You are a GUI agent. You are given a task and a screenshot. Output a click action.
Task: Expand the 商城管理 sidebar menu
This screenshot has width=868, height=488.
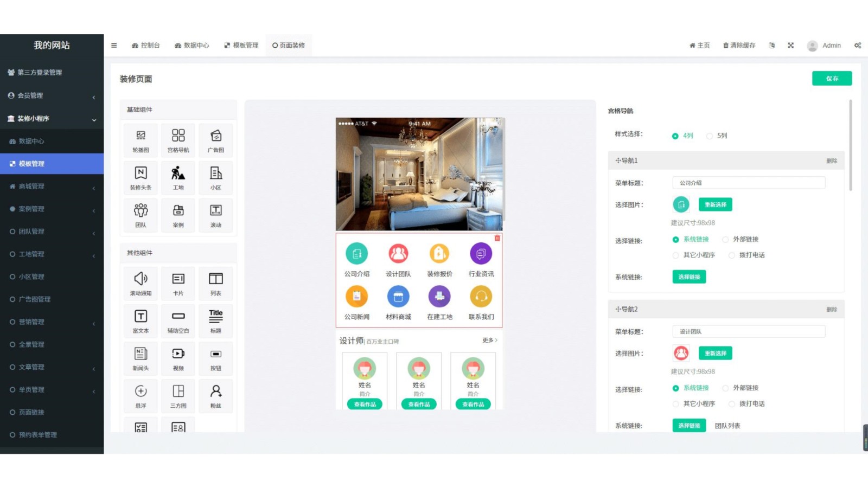pyautogui.click(x=52, y=187)
